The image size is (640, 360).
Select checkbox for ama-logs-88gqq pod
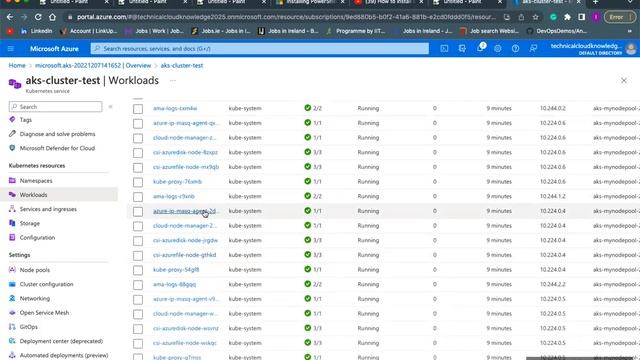tap(138, 285)
